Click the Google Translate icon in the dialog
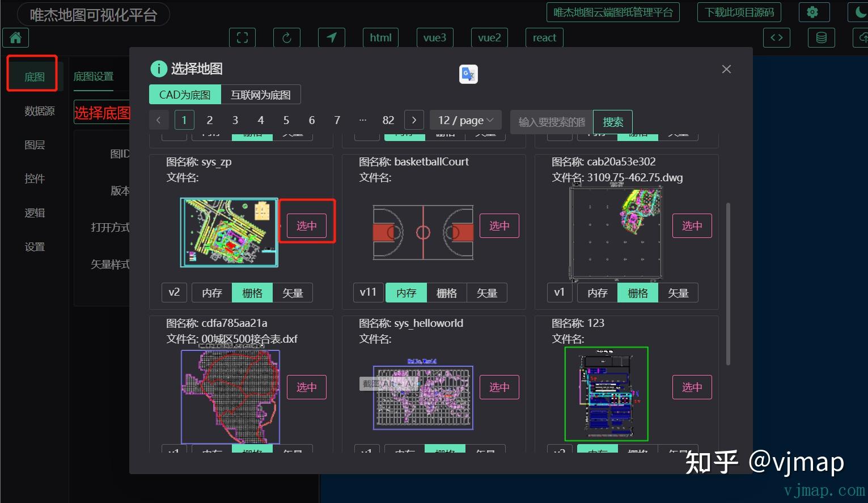This screenshot has width=868, height=503. point(468,74)
